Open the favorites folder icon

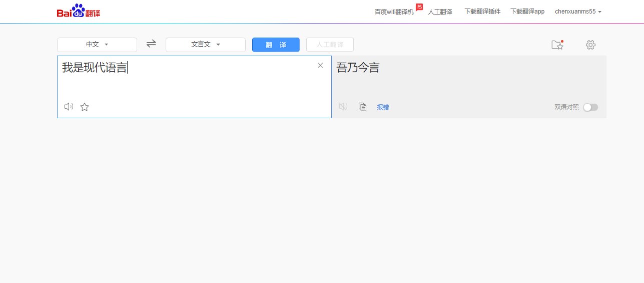coord(557,45)
